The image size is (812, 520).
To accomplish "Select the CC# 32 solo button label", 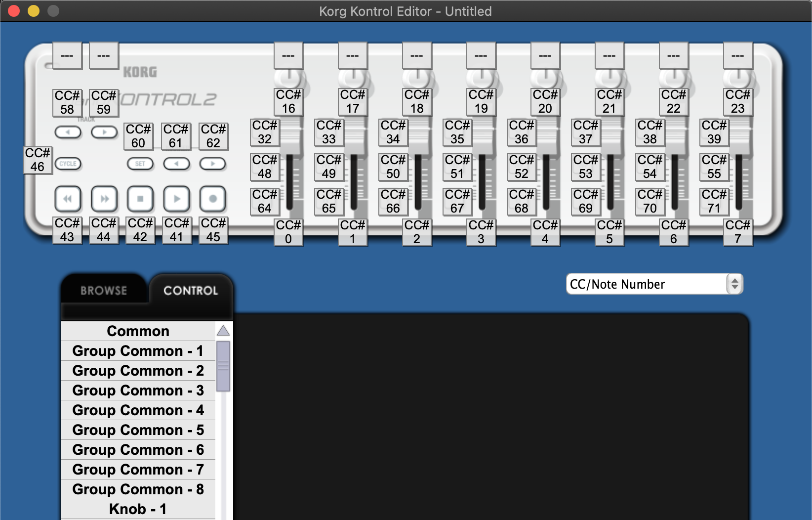I will [265, 132].
